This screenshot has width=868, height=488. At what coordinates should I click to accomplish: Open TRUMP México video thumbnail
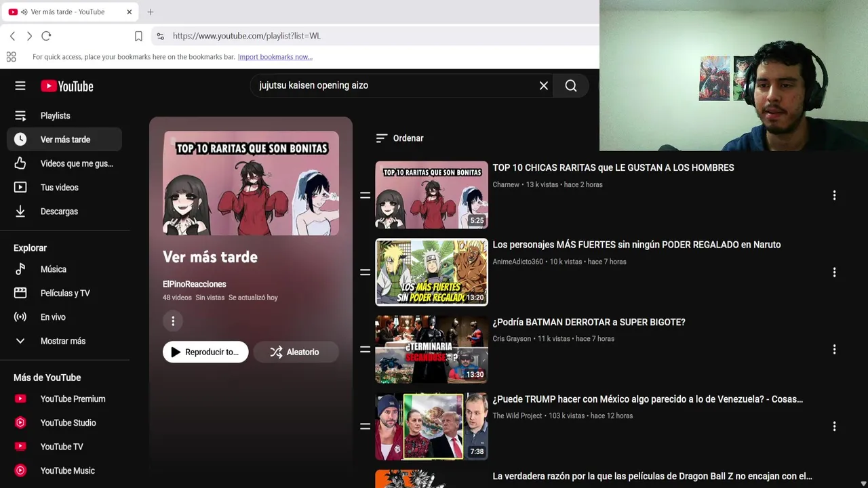pyautogui.click(x=431, y=426)
